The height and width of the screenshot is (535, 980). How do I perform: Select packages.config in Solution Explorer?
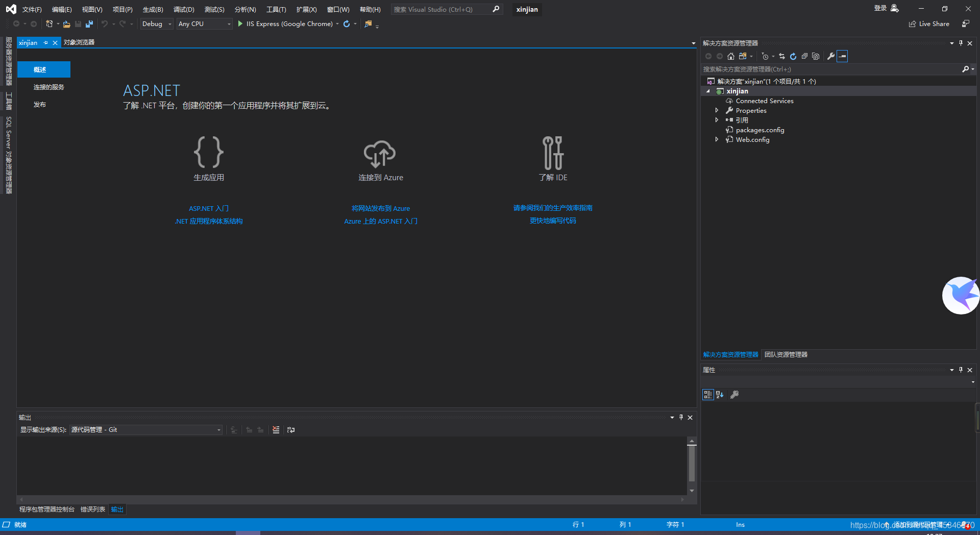760,130
